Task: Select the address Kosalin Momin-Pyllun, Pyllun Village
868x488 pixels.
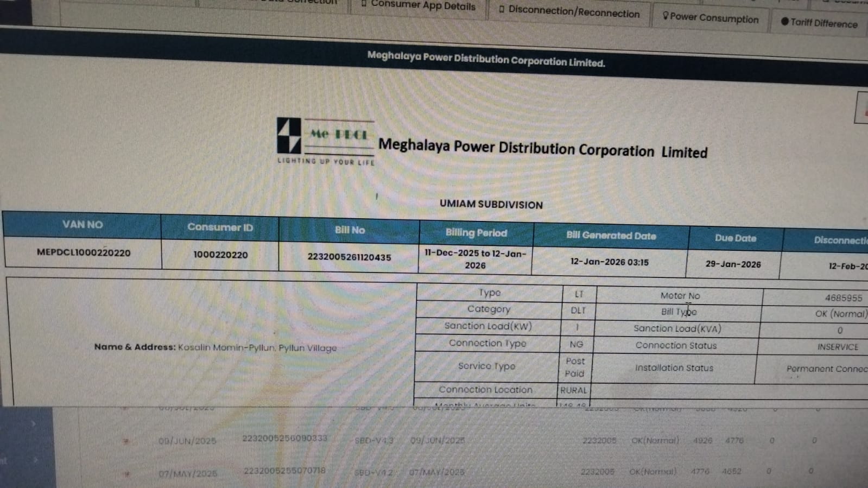Action: coord(257,348)
